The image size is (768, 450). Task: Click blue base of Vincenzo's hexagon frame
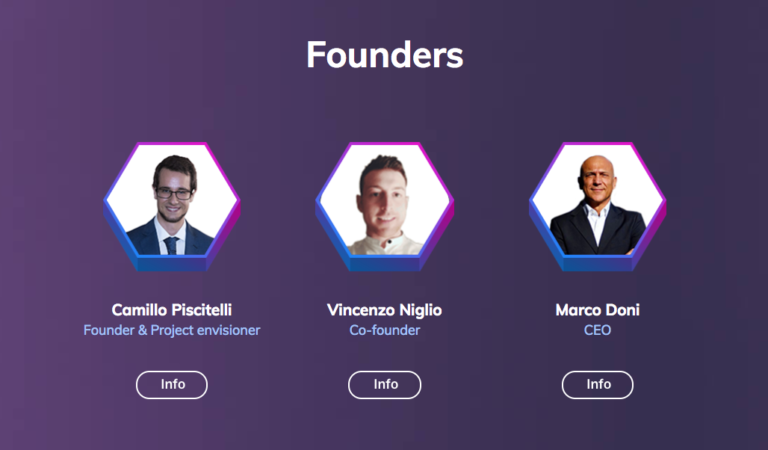click(385, 264)
